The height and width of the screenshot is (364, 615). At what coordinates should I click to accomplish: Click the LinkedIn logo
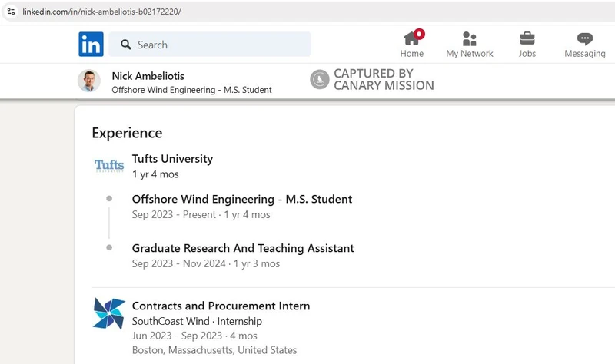click(x=91, y=45)
